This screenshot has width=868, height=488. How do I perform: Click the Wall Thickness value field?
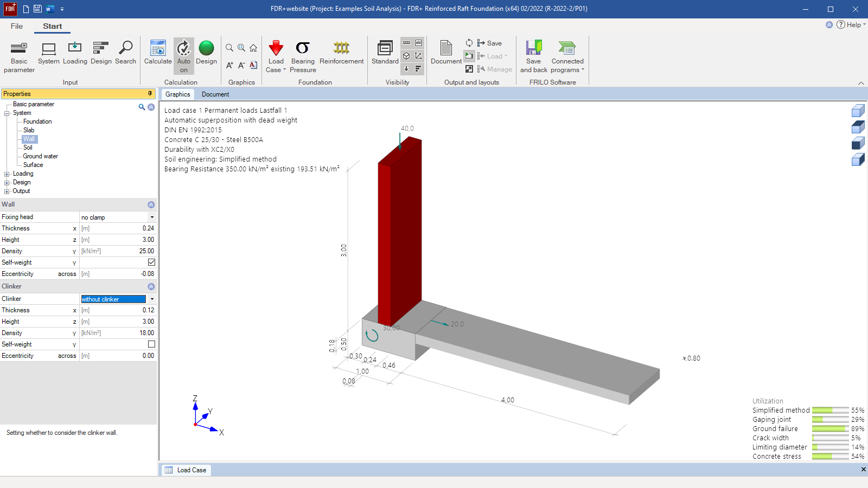click(118, 228)
